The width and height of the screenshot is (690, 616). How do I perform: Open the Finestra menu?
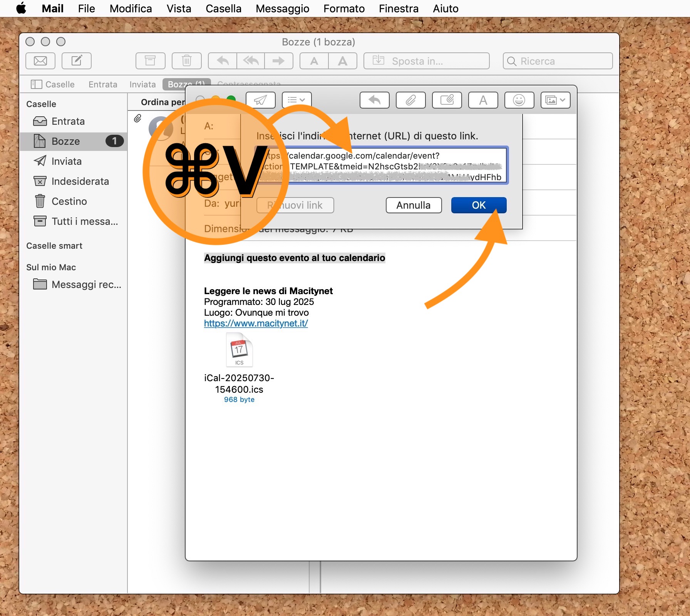(x=399, y=8)
